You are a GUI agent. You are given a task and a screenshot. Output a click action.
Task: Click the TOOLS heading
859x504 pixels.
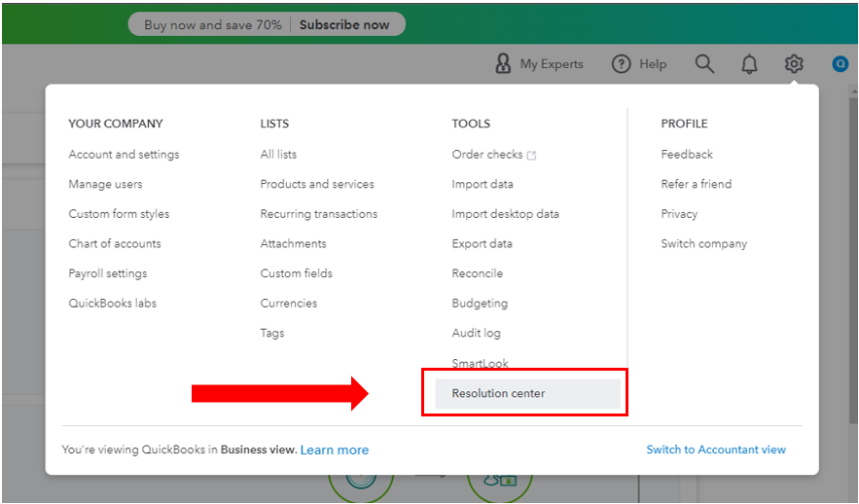pyautogui.click(x=471, y=124)
